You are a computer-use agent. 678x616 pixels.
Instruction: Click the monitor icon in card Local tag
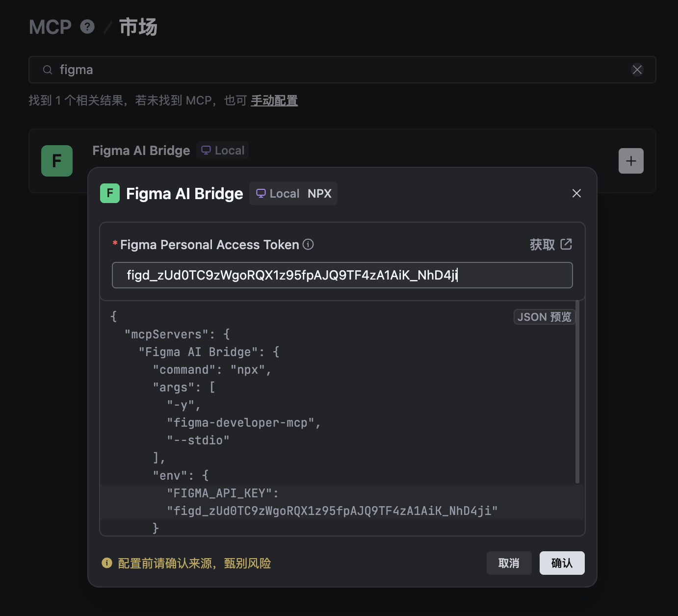(206, 150)
